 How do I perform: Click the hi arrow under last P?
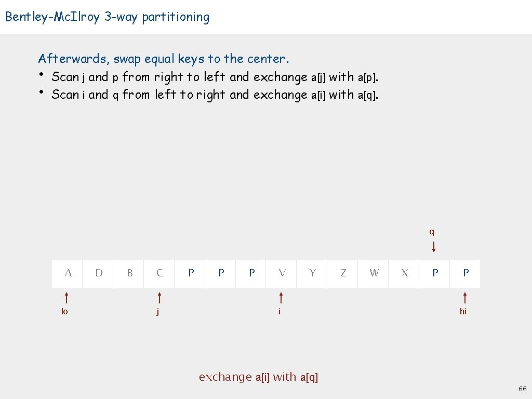coord(465,298)
